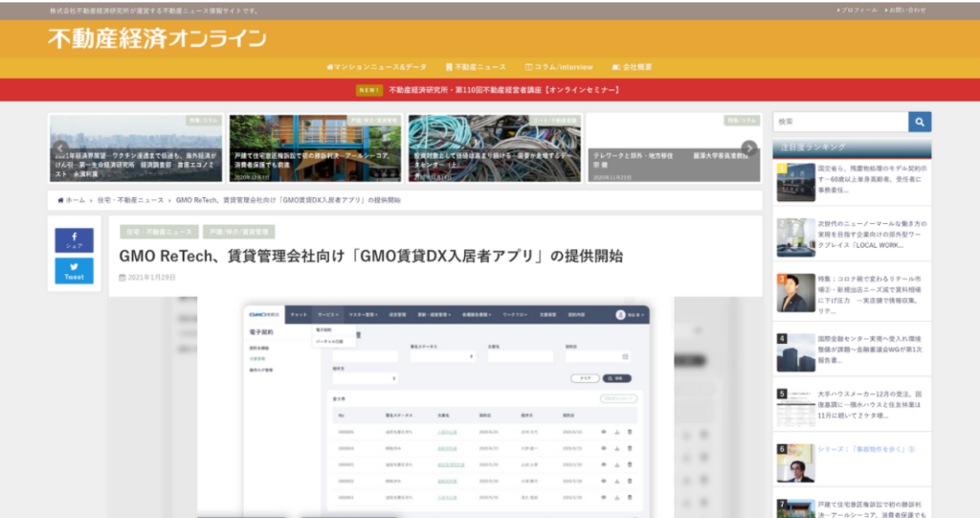Tweet the article via the Twitter button
Image resolution: width=980 pixels, height=518 pixels.
click(x=74, y=271)
